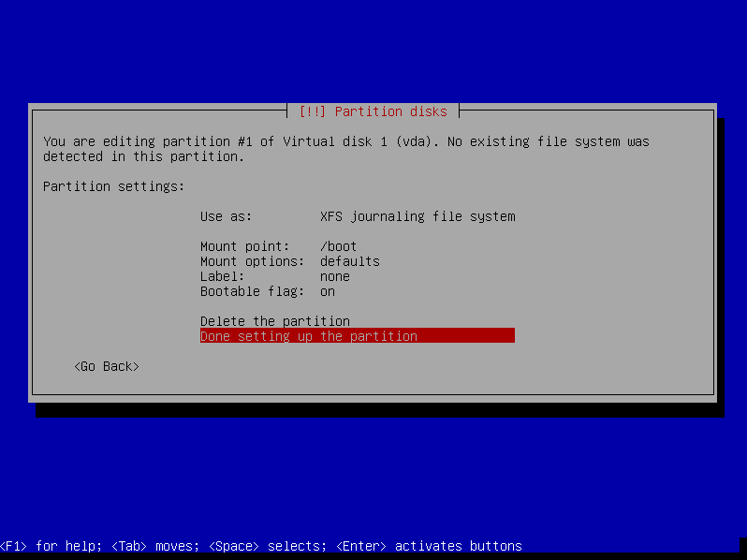Viewport: 747px width, 560px height.
Task: Select the 'Use as: XFS journaling file system' row
Action: tap(358, 216)
